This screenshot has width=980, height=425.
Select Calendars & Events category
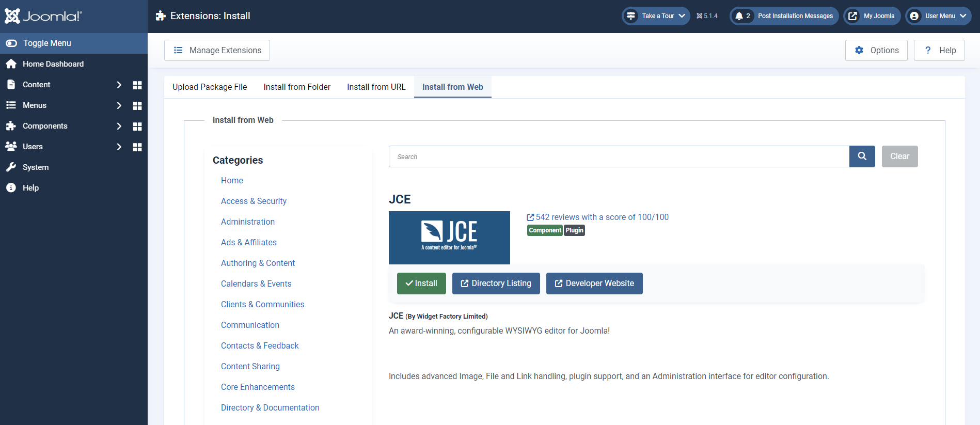point(256,284)
